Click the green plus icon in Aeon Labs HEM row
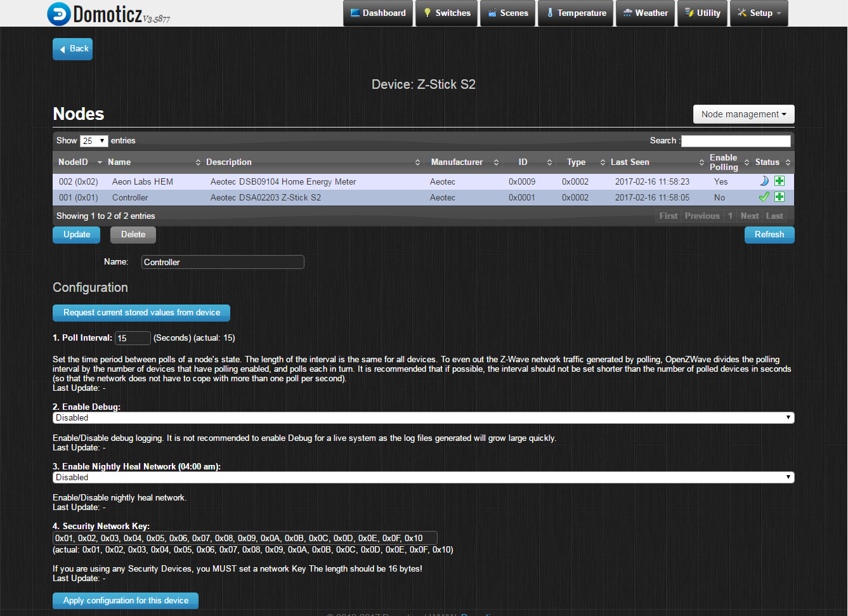Screen dimensions: 848x616 tap(780, 181)
